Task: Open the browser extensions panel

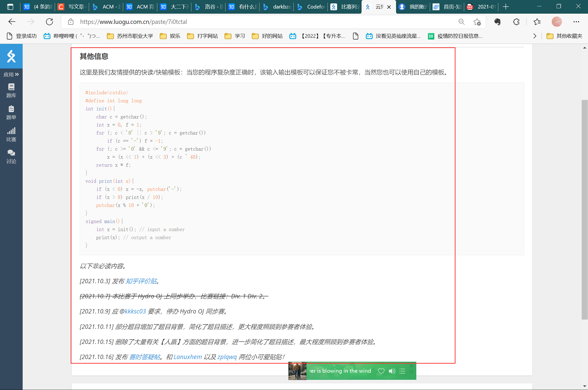Action: [x=516, y=22]
